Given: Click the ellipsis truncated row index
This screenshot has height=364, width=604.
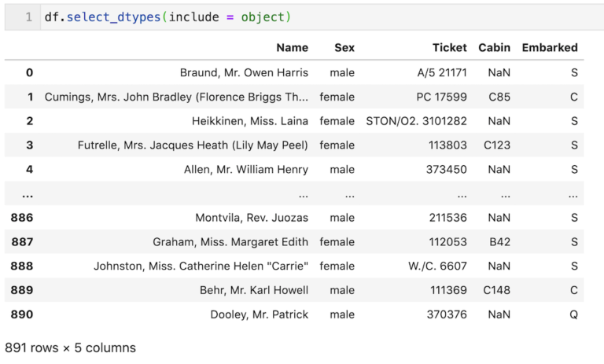Looking at the screenshot, I should pyautogui.click(x=28, y=196).
